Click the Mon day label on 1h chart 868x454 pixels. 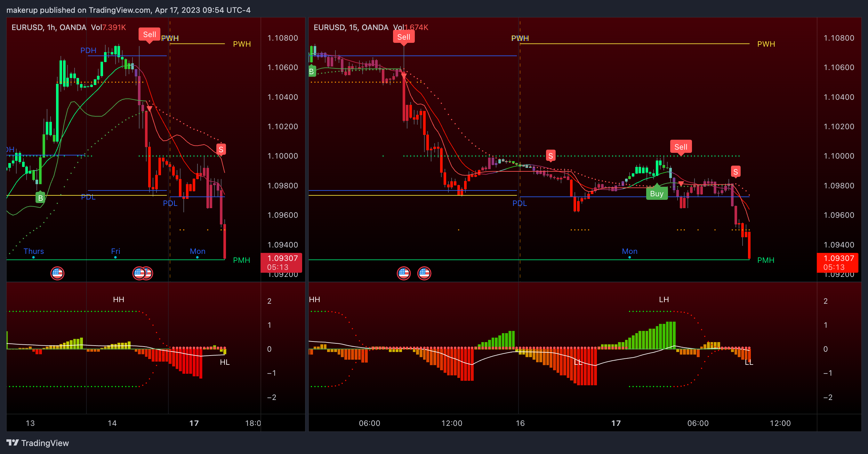pyautogui.click(x=197, y=251)
